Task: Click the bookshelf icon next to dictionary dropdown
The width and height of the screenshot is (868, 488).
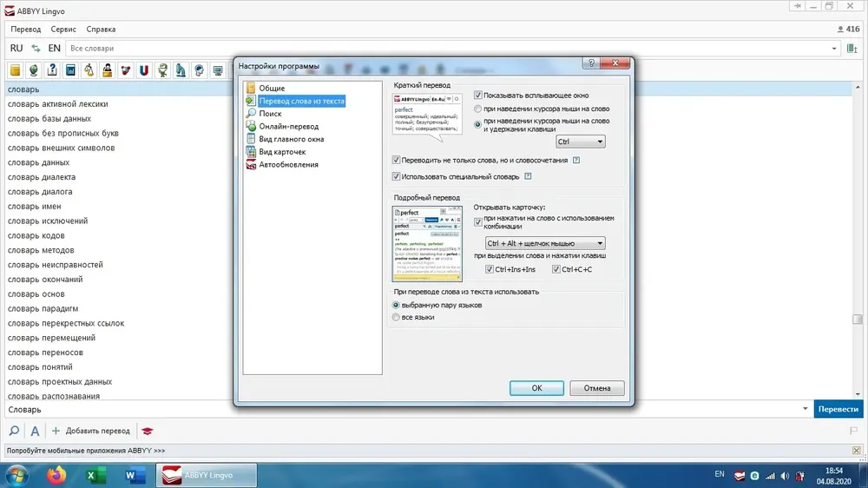Action: (x=852, y=49)
